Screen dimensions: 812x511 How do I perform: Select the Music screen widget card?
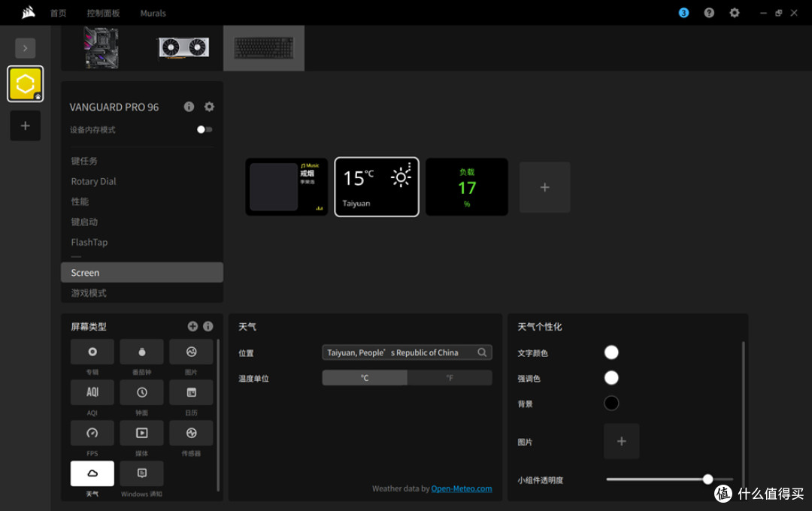[x=286, y=187]
